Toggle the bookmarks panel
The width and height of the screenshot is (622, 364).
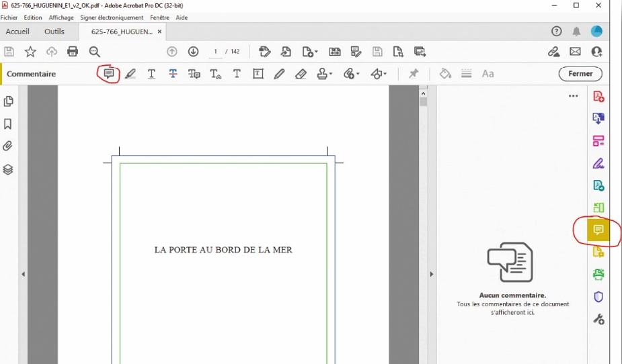tap(8, 124)
